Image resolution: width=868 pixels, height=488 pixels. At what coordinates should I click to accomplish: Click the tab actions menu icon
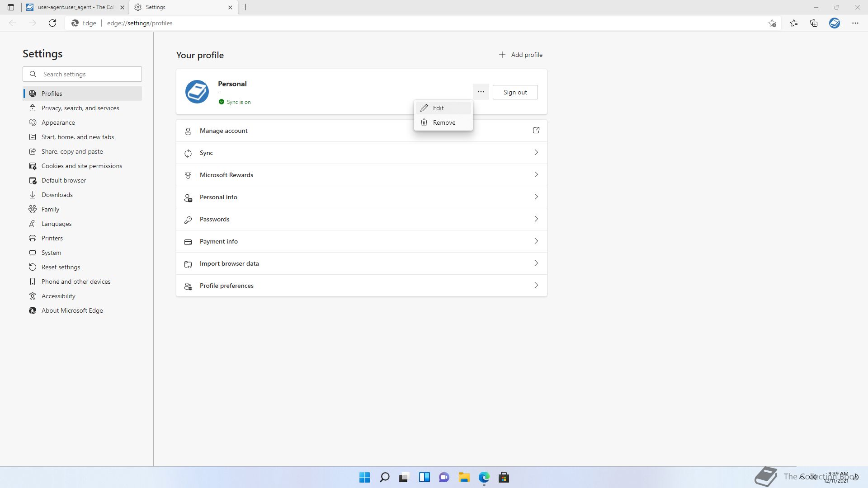point(11,7)
